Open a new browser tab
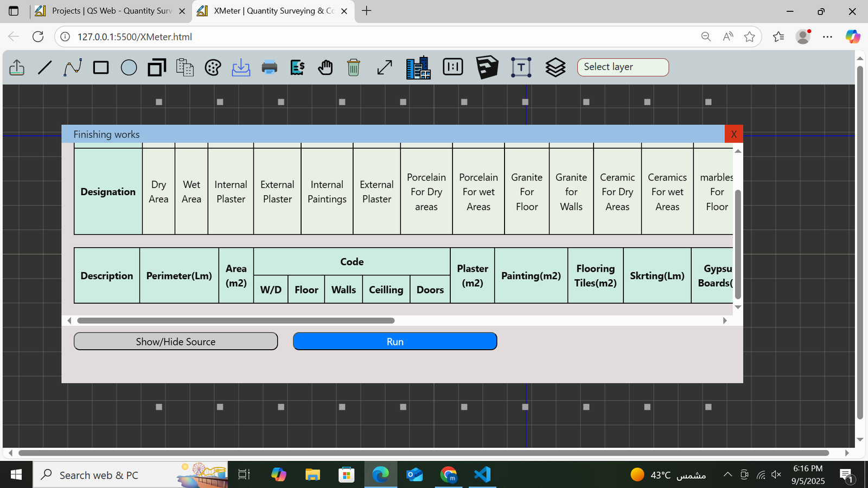The image size is (868, 488). point(367,11)
